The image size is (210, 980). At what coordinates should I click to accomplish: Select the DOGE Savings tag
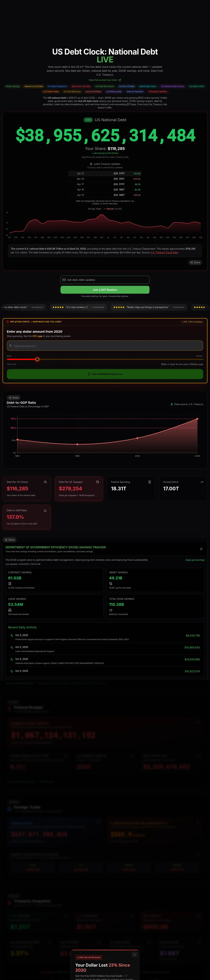(13, 86)
